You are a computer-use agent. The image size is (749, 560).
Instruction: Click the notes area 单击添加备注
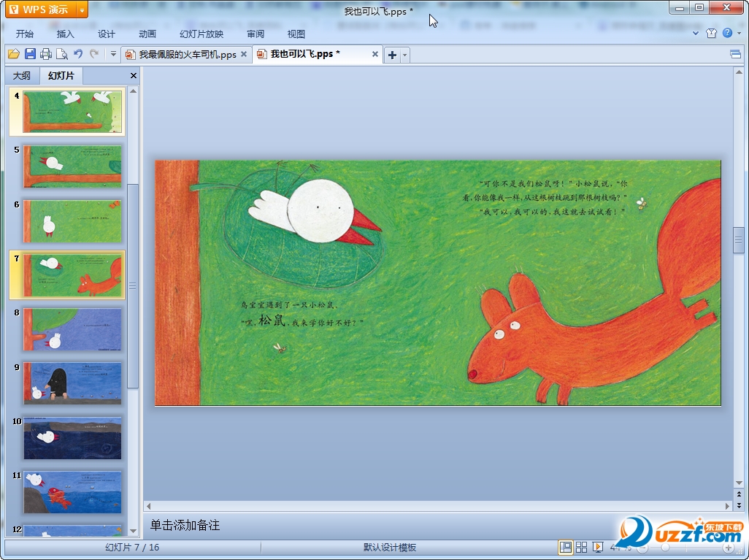pos(185,525)
